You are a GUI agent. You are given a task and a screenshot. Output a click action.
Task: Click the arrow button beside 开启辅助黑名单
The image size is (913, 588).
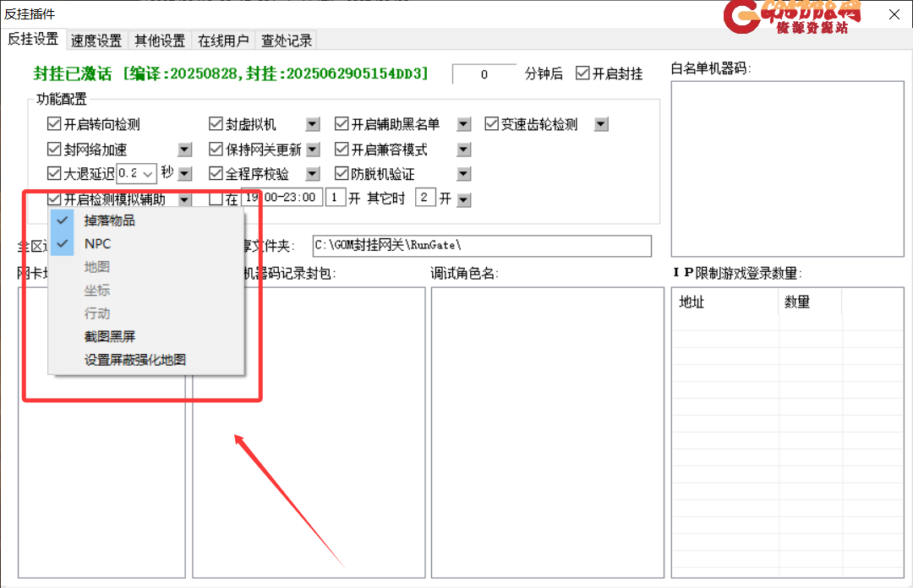tap(463, 125)
